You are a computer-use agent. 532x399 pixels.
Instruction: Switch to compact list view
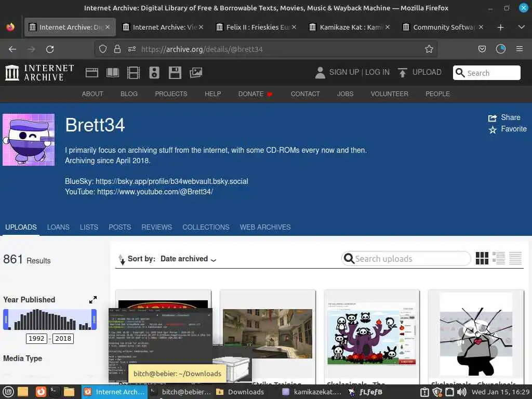click(x=515, y=259)
